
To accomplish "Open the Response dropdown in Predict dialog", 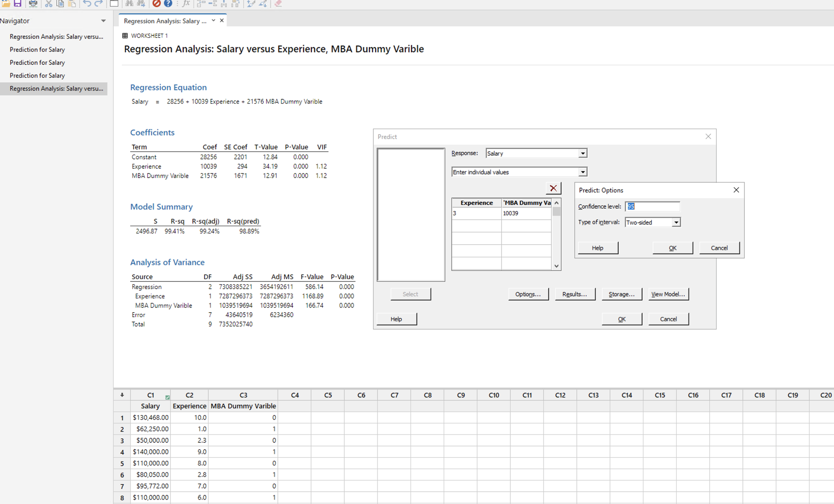I will click(x=582, y=153).
